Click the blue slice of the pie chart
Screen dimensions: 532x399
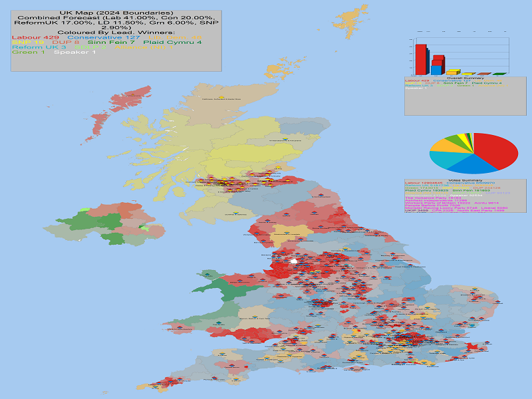click(475, 164)
